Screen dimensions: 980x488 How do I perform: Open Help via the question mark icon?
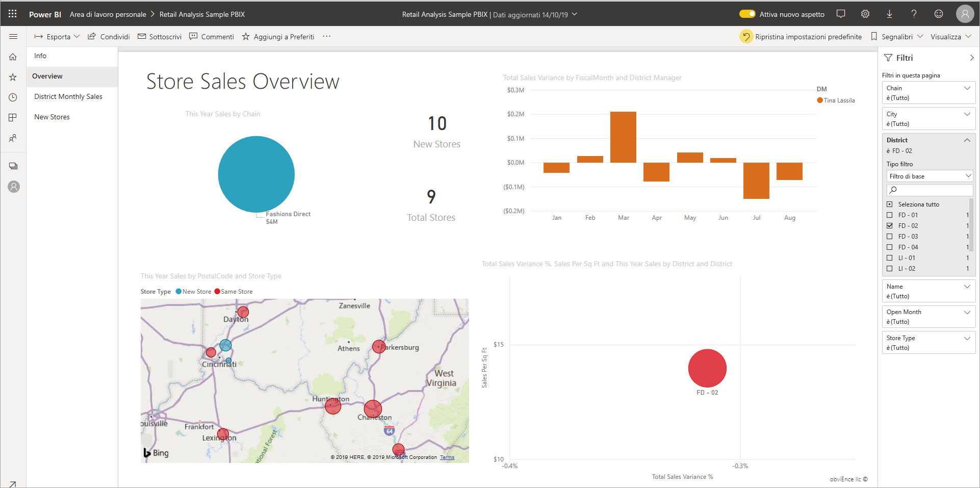coord(914,14)
